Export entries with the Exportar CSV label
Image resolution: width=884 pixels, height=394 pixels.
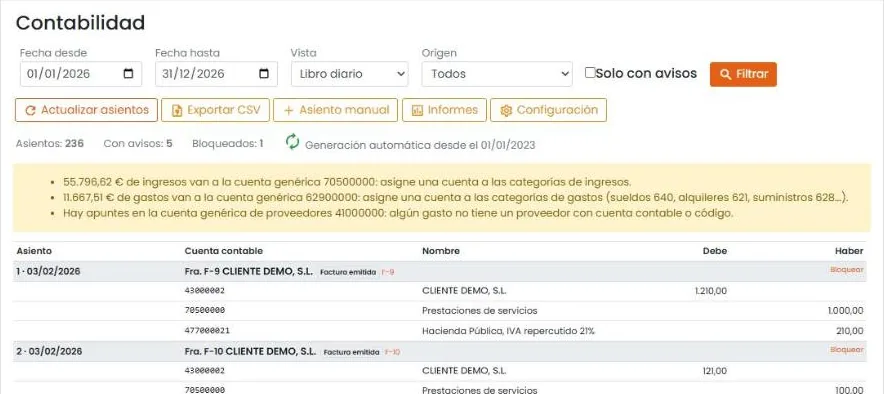(x=224, y=110)
